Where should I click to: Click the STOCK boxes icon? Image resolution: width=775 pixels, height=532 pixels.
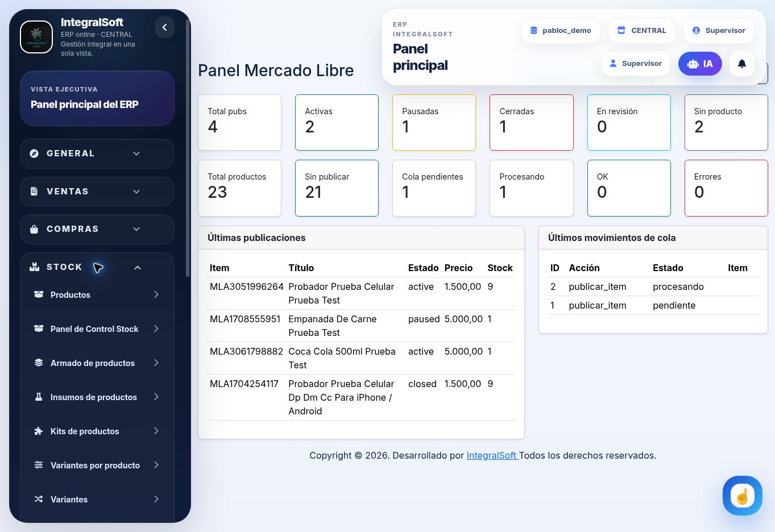pyautogui.click(x=35, y=267)
